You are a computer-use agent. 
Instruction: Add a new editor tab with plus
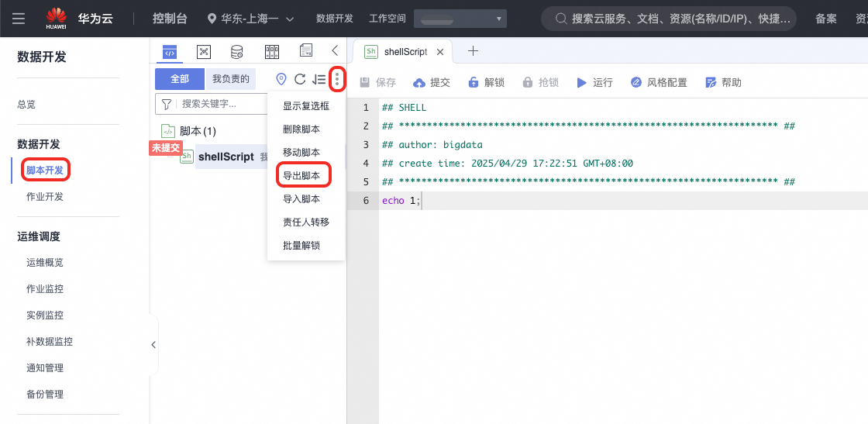(x=473, y=51)
